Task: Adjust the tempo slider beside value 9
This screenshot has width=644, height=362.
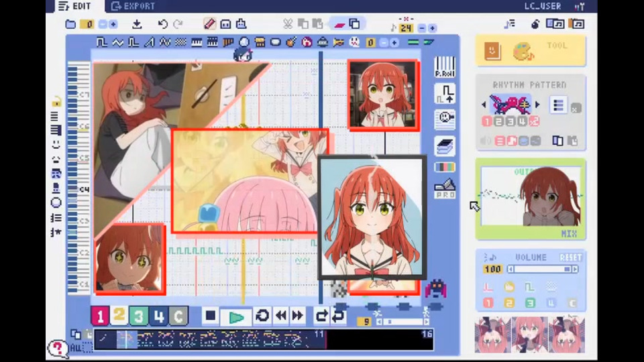Action: coord(402,322)
